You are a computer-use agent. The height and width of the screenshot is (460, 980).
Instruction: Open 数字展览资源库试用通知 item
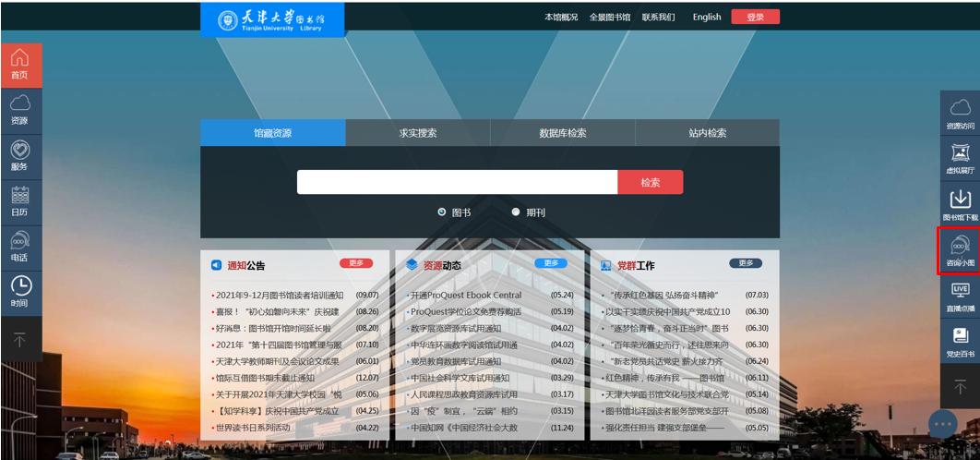(x=456, y=328)
